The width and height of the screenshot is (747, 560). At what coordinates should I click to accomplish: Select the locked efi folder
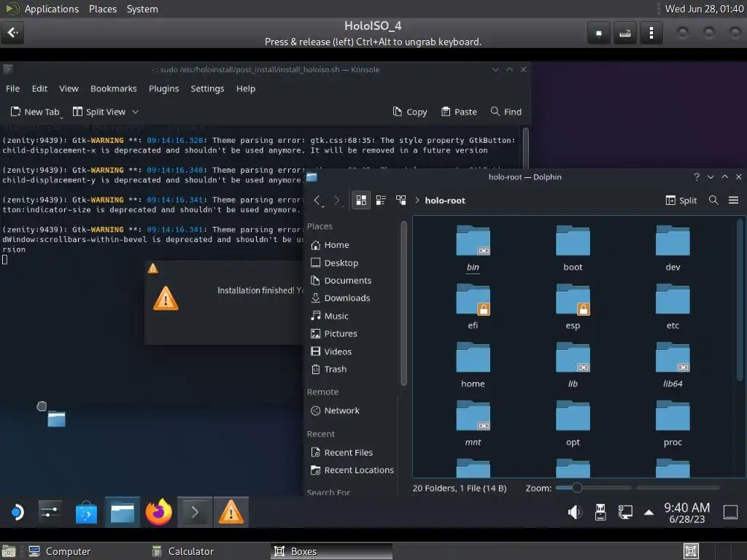(473, 300)
